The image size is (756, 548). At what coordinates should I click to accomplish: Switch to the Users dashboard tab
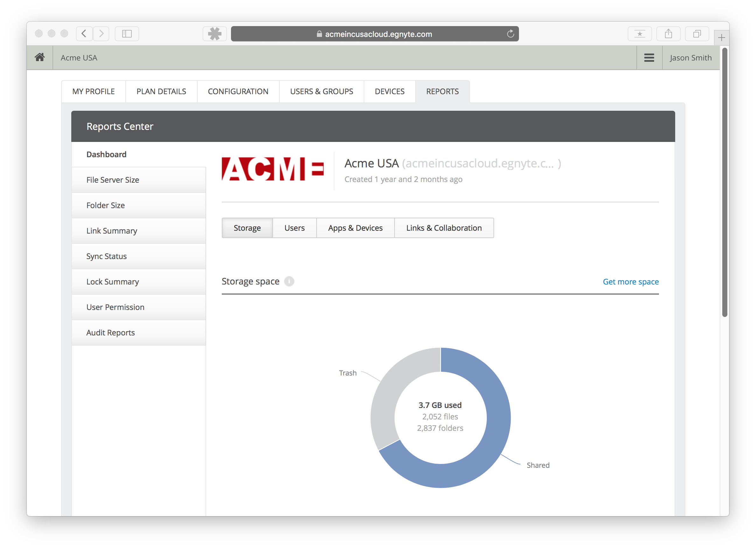(294, 228)
